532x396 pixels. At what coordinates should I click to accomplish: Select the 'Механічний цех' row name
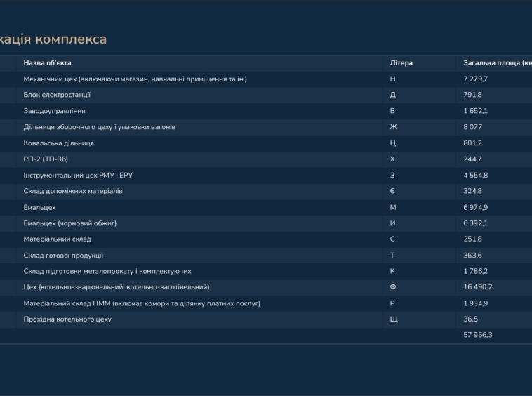(135, 79)
